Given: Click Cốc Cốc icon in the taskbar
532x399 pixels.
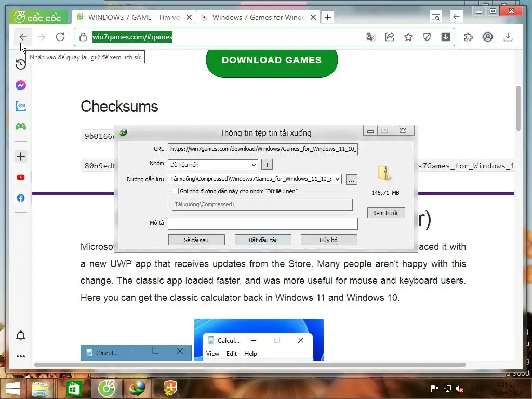Looking at the screenshot, I should pos(107,389).
